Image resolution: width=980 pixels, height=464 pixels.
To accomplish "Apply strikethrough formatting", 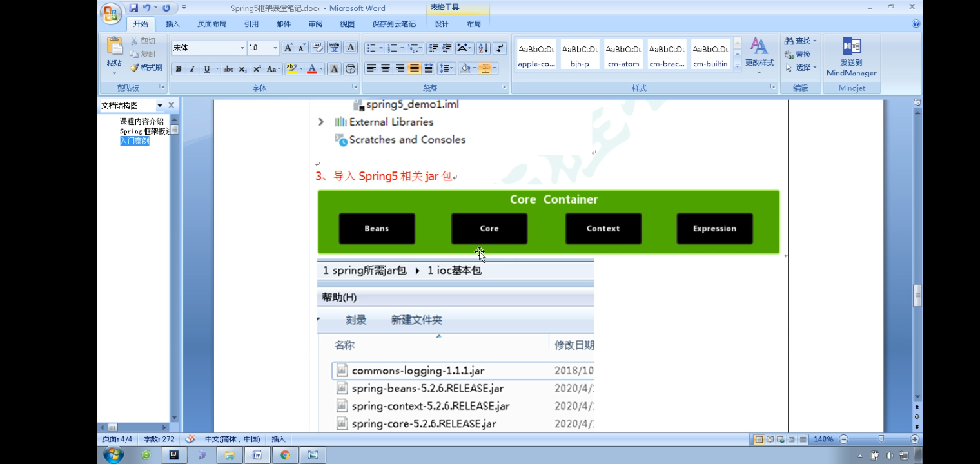I will click(x=228, y=69).
